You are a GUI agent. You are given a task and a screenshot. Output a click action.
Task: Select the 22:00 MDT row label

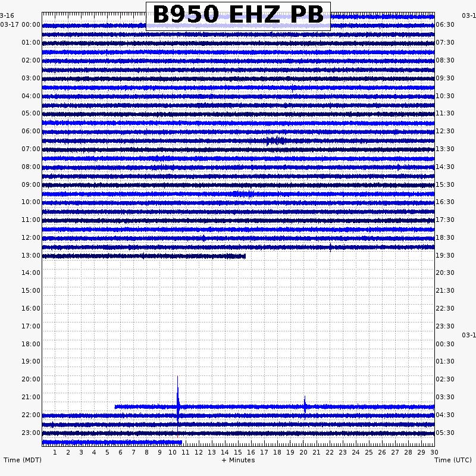click(31, 415)
